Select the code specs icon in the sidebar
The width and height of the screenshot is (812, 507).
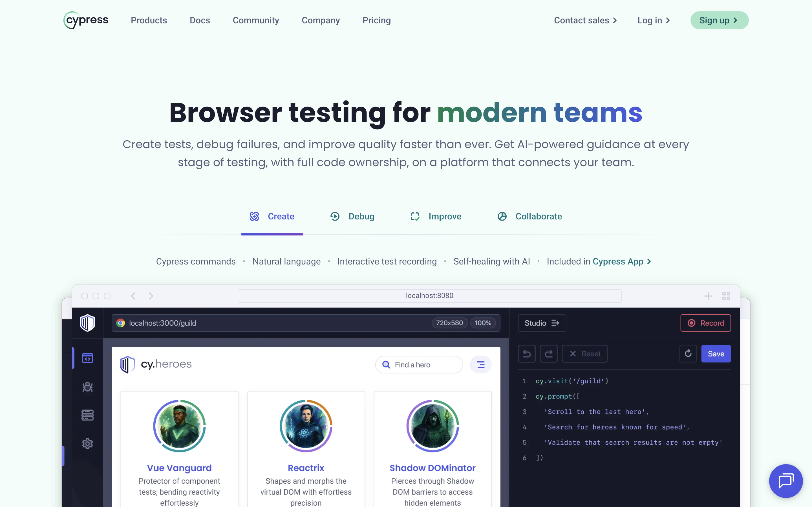pos(87,358)
